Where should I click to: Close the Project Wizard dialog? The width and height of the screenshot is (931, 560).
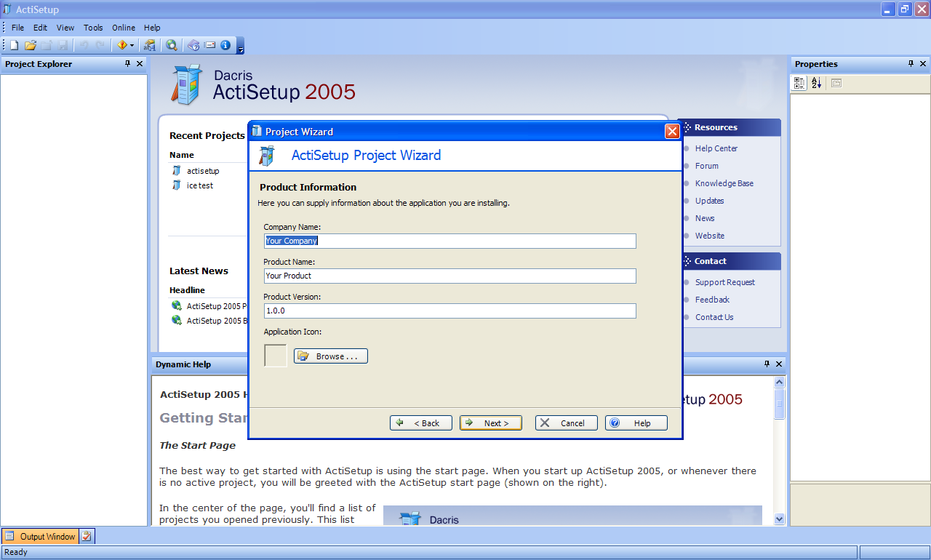pyautogui.click(x=672, y=132)
